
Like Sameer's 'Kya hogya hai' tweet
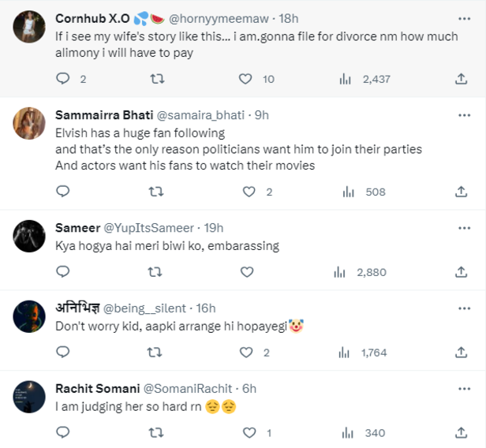tap(246, 272)
